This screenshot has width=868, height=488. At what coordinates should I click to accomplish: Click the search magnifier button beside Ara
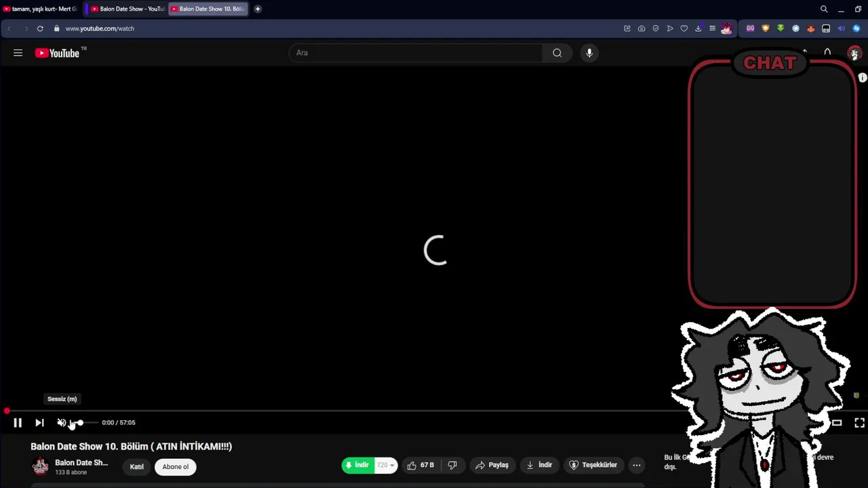(x=557, y=53)
